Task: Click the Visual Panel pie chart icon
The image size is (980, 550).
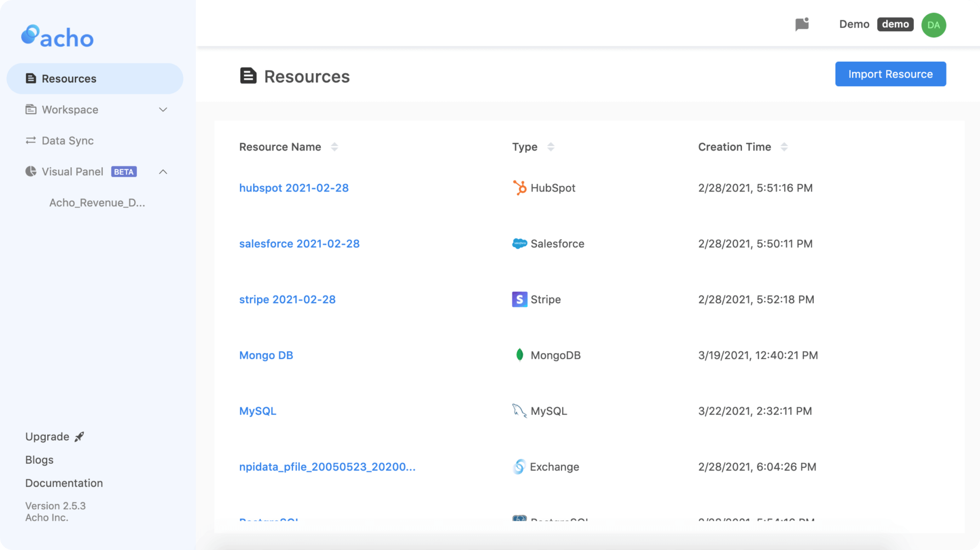Action: click(x=31, y=171)
